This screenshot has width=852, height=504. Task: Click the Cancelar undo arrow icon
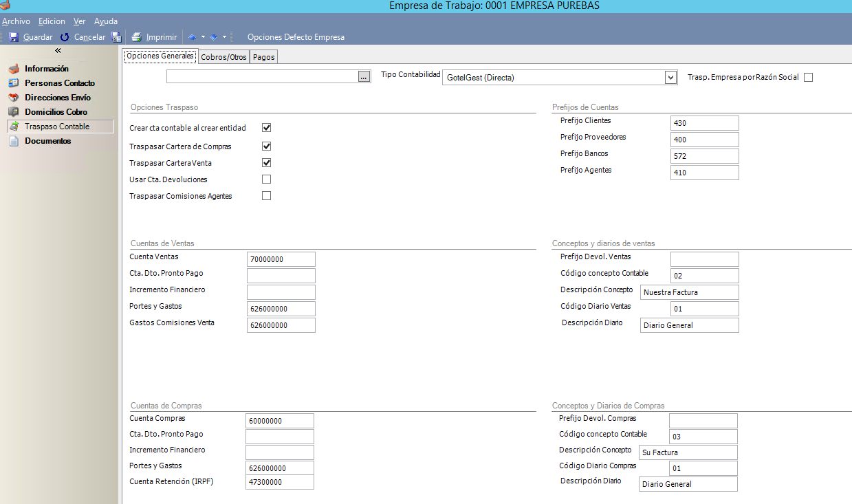pyautogui.click(x=65, y=37)
